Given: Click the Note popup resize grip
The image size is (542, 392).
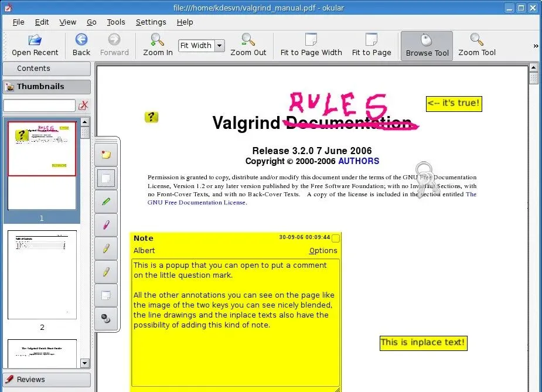Looking at the screenshot, I should pyautogui.click(x=338, y=390).
